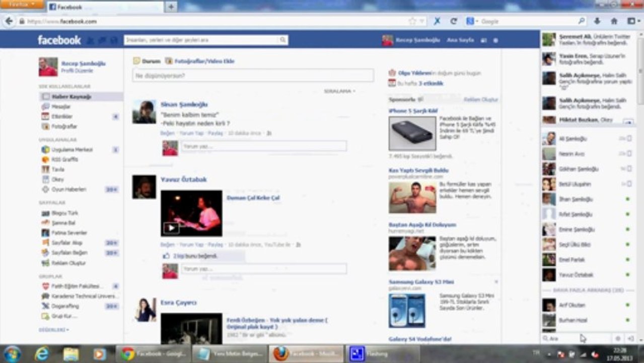Open the SIRALAMA sort dropdown

point(339,91)
